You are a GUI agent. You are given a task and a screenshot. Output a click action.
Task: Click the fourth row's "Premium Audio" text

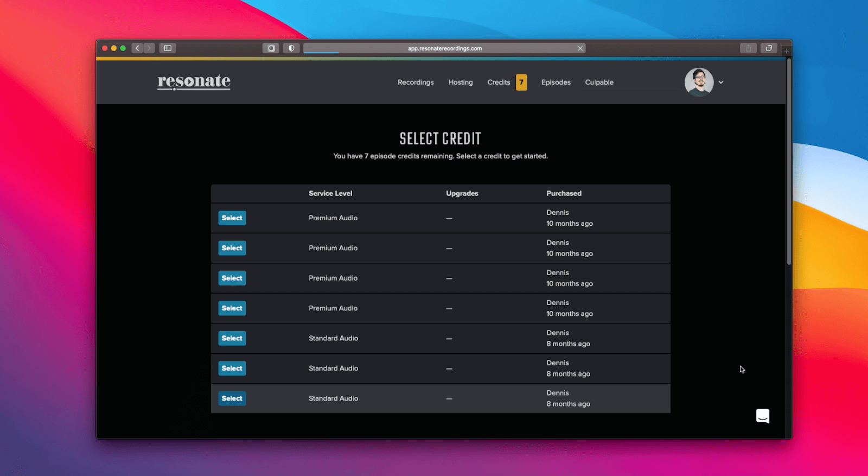pyautogui.click(x=333, y=308)
